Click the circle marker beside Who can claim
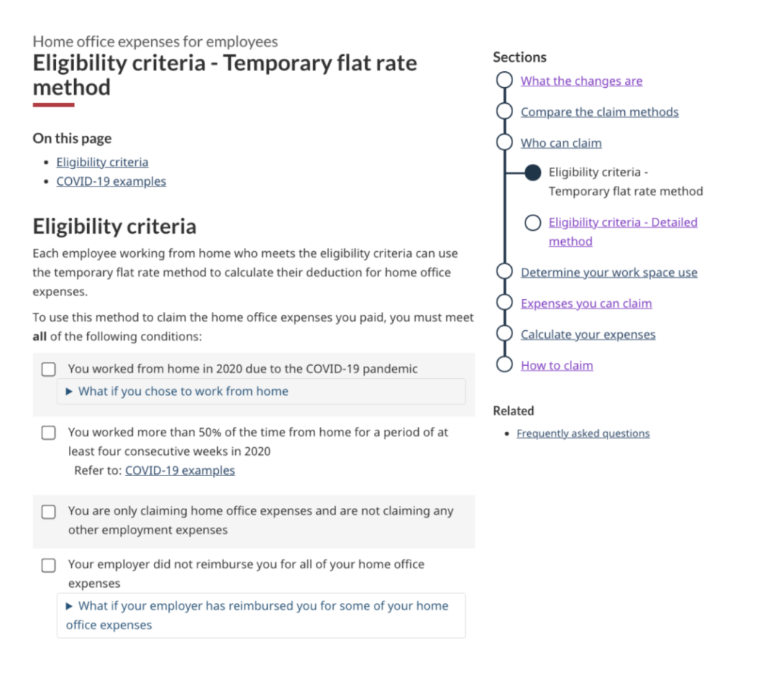Viewport: 784px width, 675px height. click(x=505, y=142)
